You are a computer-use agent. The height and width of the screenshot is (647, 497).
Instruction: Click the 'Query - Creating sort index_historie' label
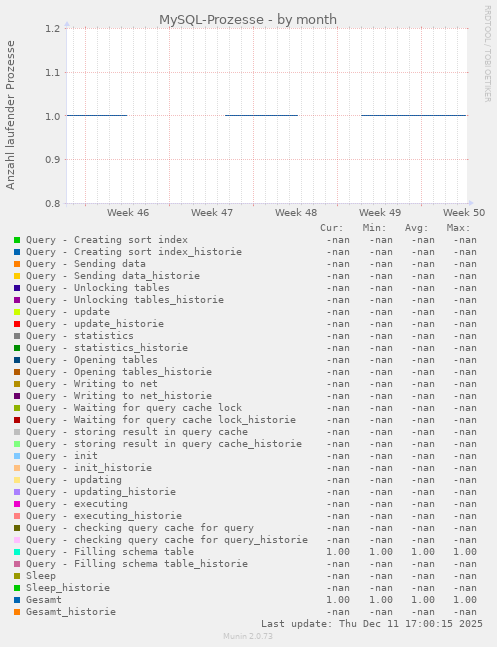134,252
